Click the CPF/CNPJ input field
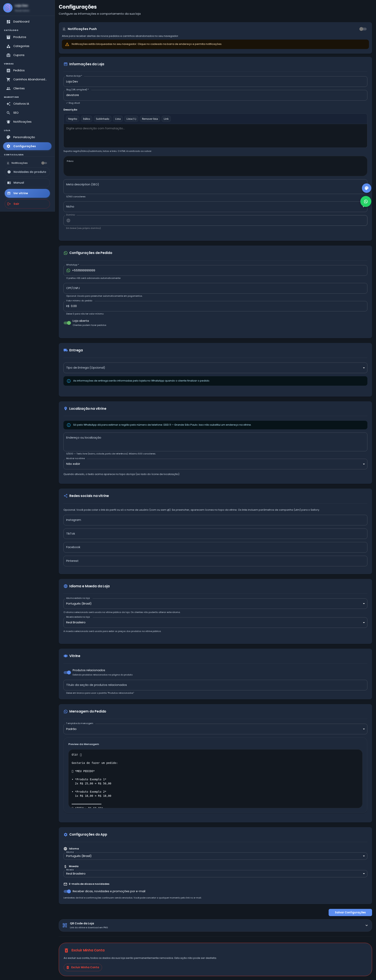 click(x=215, y=288)
